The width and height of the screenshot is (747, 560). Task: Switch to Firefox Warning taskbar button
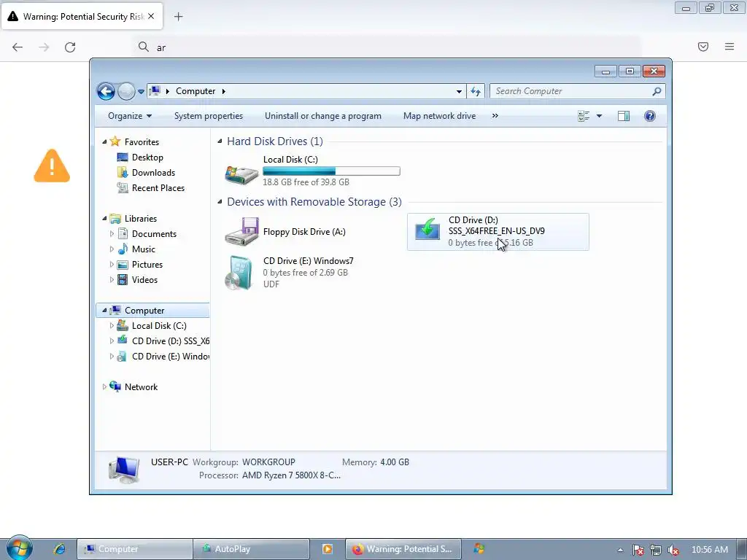pos(403,549)
